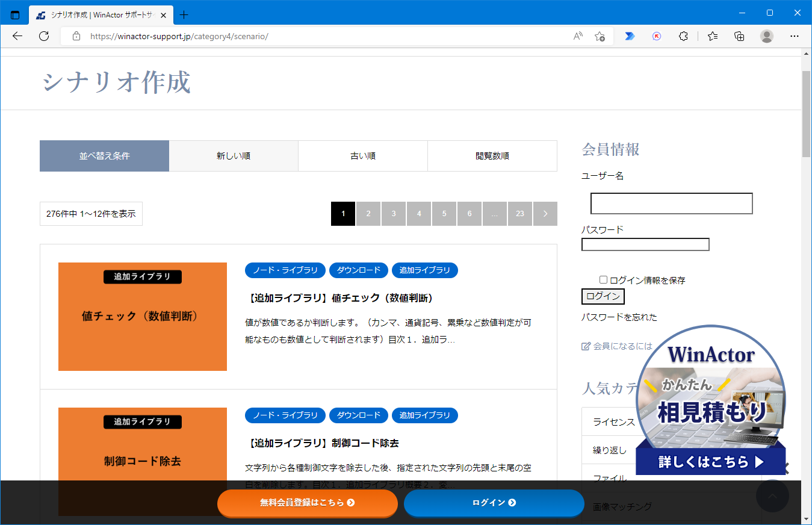
Task: Open the Settings and more ... menu
Action: pyautogui.click(x=794, y=36)
